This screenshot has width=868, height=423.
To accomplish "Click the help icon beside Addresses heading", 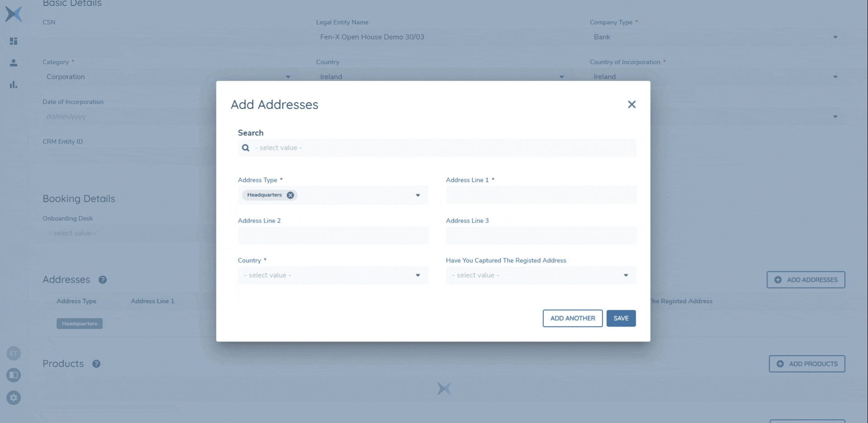I will [x=103, y=280].
